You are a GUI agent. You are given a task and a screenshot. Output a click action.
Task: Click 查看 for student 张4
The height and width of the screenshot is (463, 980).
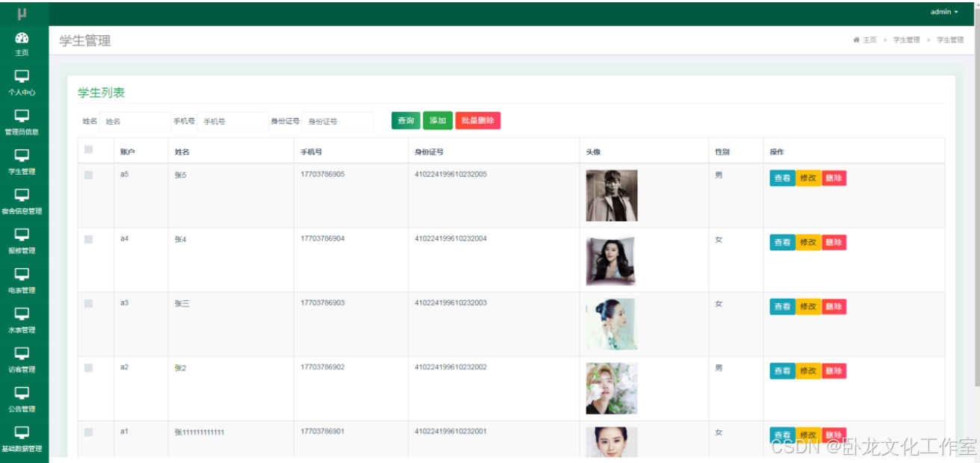click(x=782, y=243)
